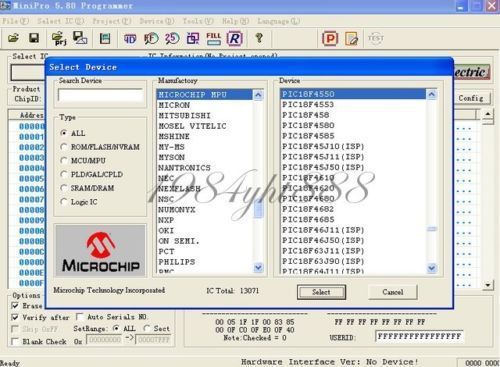Select PIC18F4550 in Device list

tap(353, 94)
